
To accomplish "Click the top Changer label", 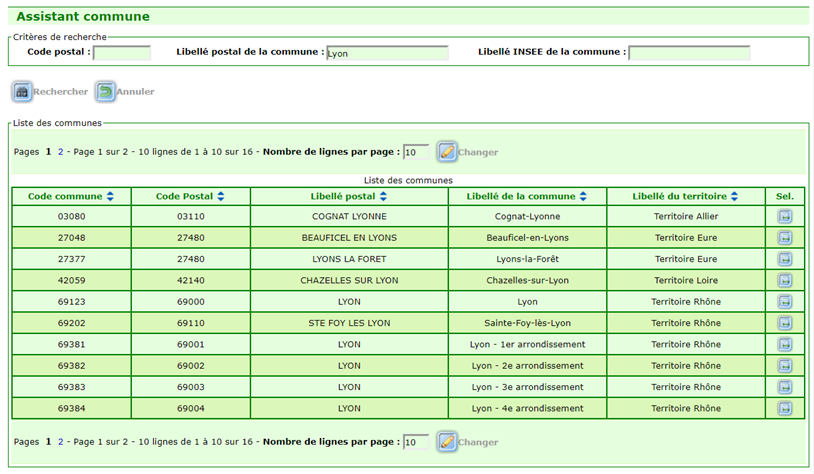I will (x=478, y=152).
